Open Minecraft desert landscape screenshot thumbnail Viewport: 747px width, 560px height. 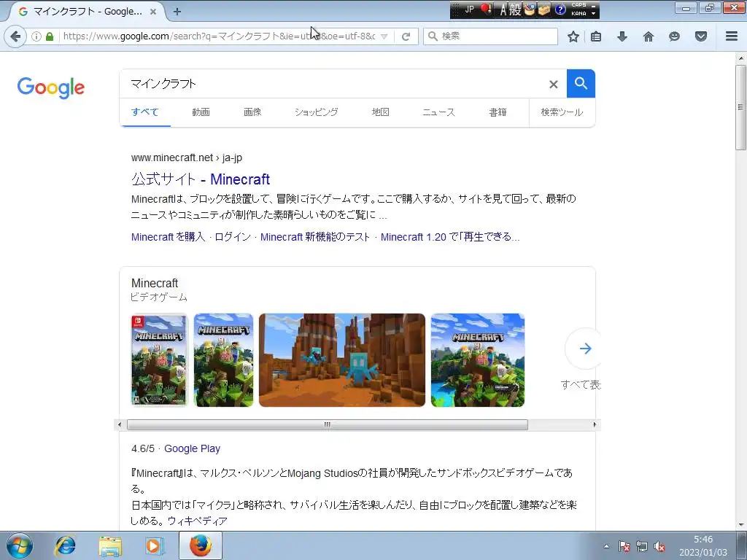click(x=342, y=360)
